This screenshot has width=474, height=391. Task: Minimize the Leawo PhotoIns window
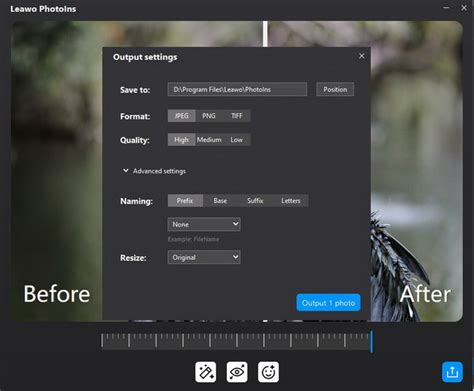(446, 8)
